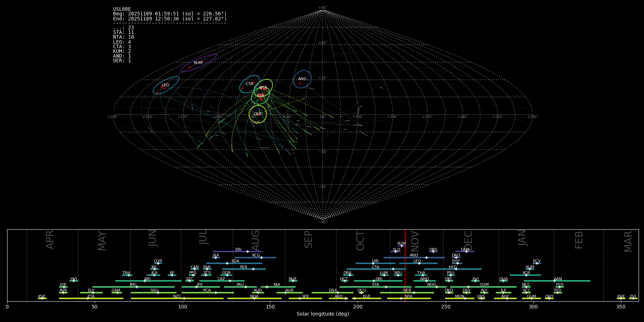
Task: Select the 'CTA: 3' legend entry
Action: (x=122, y=47)
